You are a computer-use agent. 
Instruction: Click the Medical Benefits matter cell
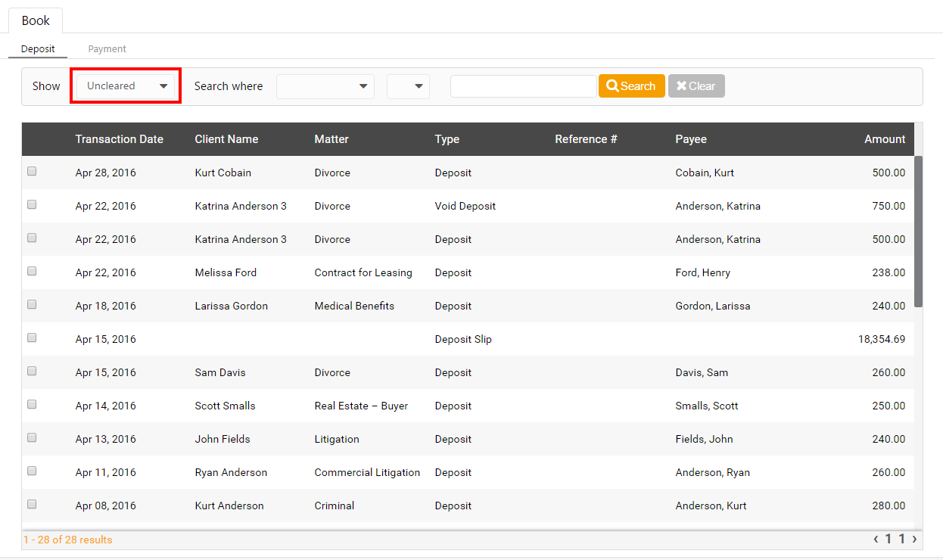click(x=354, y=306)
